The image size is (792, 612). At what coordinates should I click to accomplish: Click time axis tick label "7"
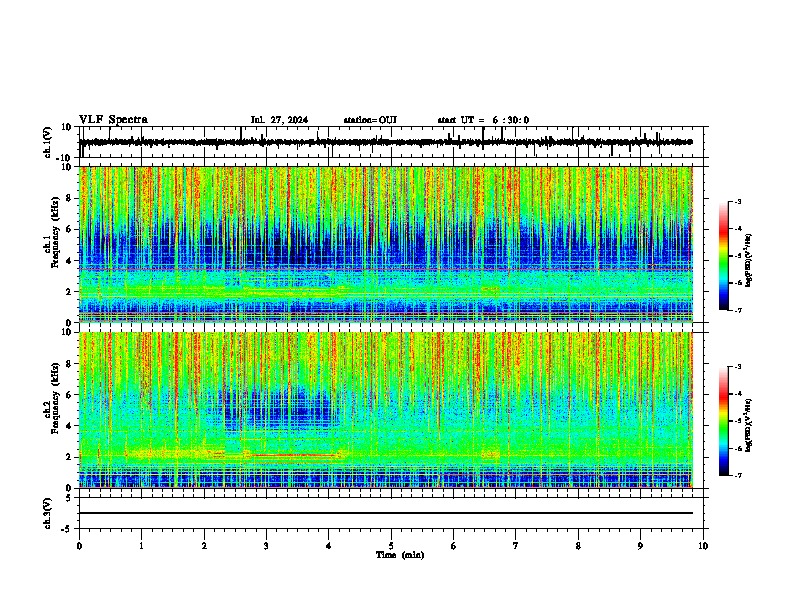pos(516,546)
